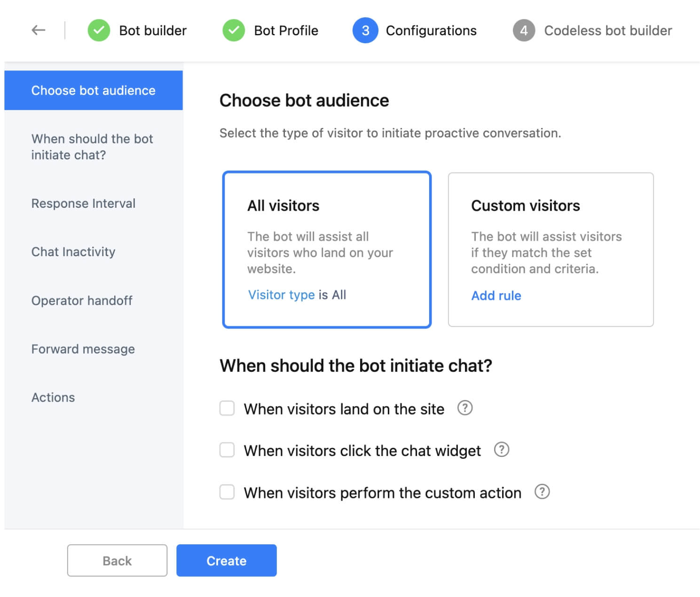The width and height of the screenshot is (700, 597).
Task: Select the All visitors card
Action: pyautogui.click(x=327, y=249)
